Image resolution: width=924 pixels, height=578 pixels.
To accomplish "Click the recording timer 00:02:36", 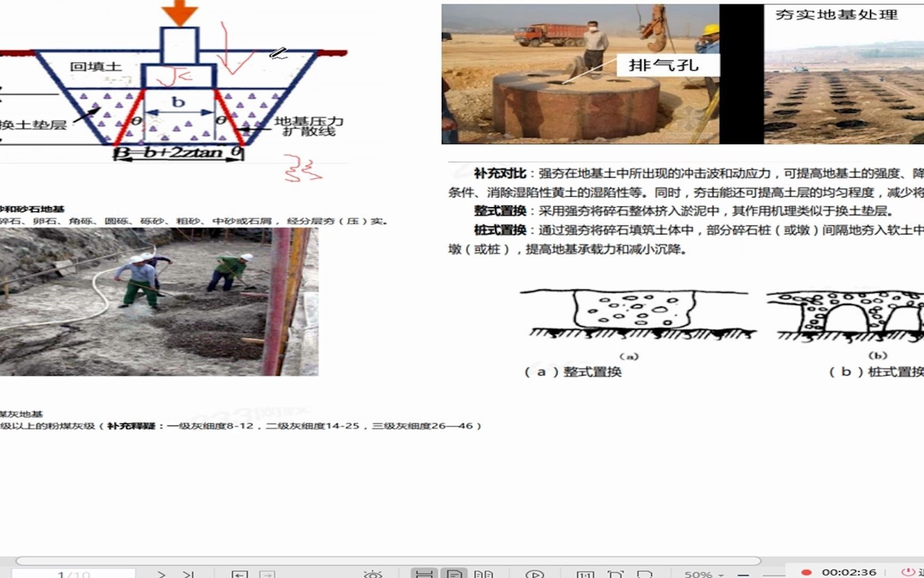I will pos(849,572).
